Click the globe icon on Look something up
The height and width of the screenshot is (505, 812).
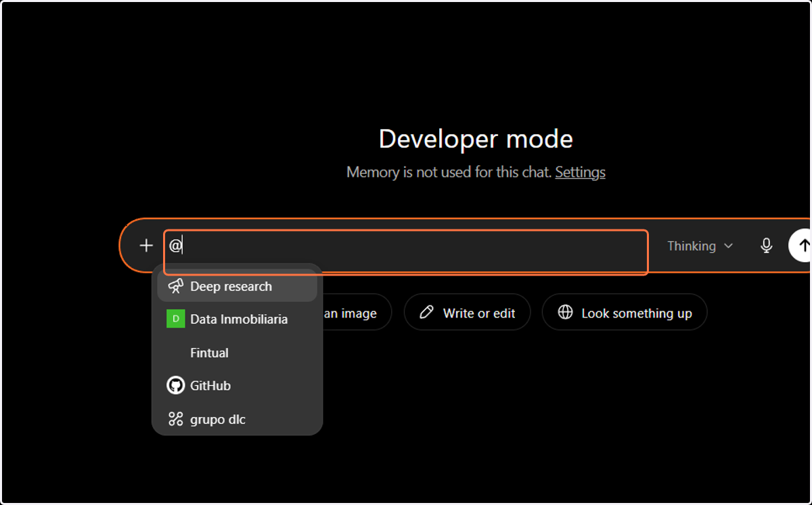coord(565,312)
